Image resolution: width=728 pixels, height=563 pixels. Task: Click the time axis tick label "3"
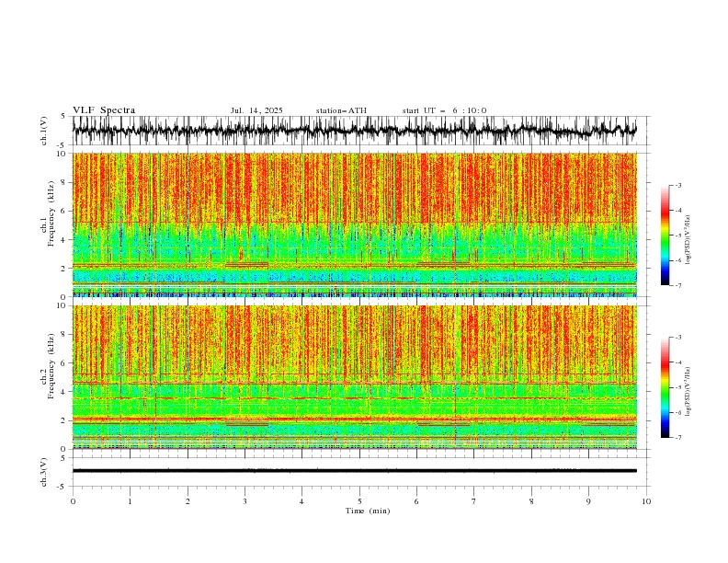coord(245,501)
